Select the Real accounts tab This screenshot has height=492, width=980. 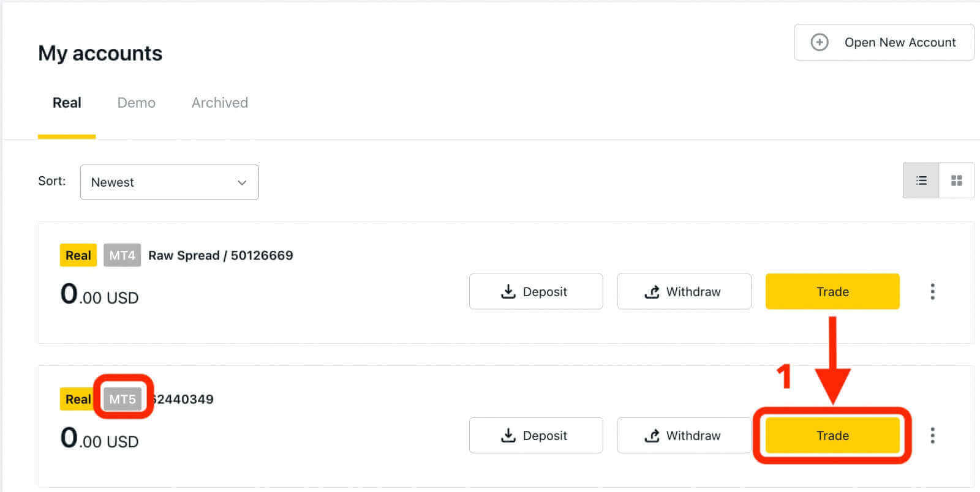tap(67, 103)
